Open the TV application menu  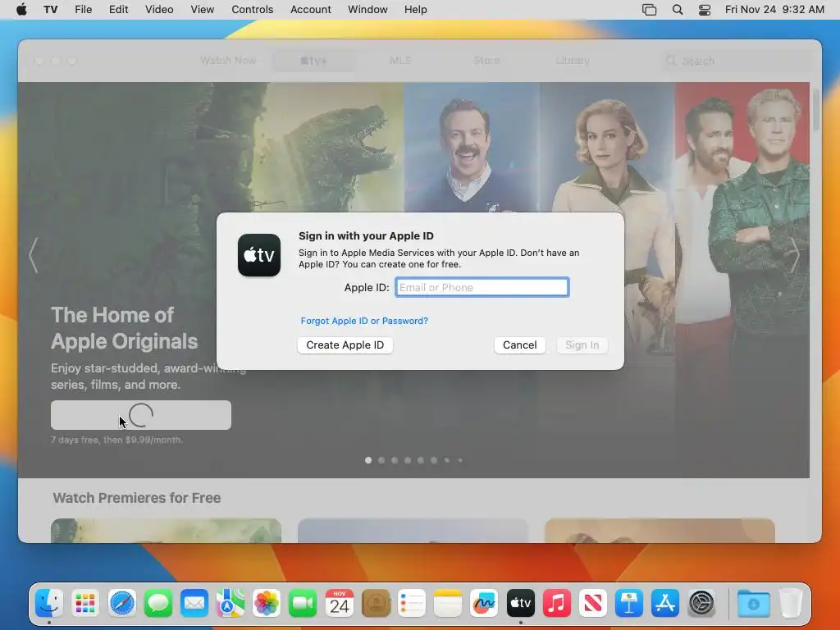tap(50, 10)
